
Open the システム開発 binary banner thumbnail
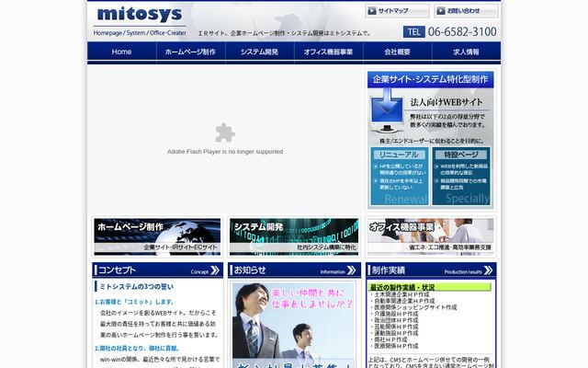pos(294,237)
